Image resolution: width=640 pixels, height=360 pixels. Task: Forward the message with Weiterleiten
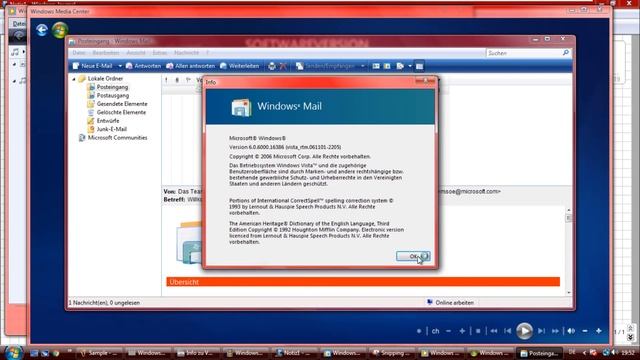(240, 66)
